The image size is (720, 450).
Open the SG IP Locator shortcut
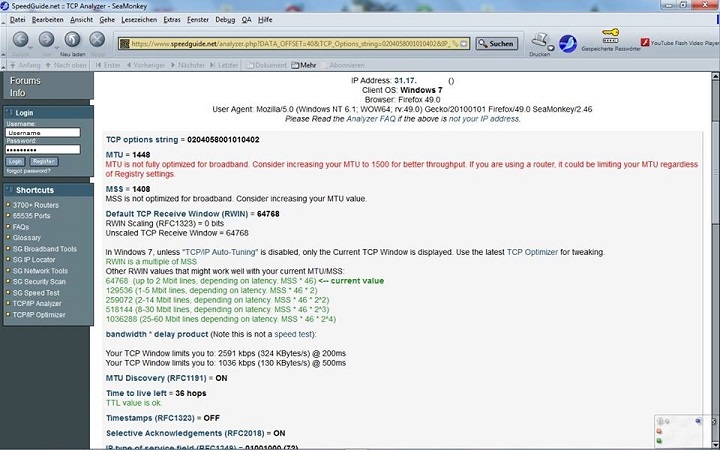(34, 260)
